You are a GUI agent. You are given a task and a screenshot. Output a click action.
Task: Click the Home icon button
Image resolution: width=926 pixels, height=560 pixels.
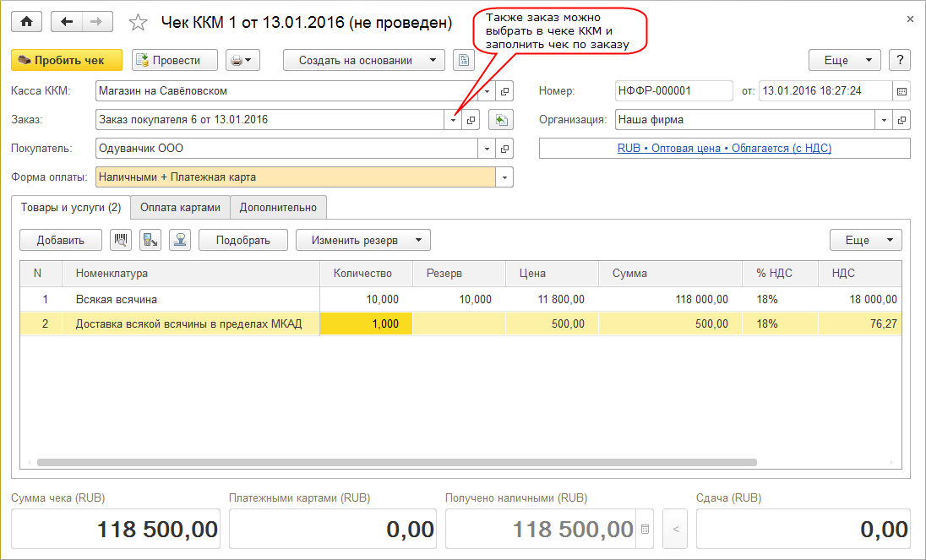coord(27,22)
